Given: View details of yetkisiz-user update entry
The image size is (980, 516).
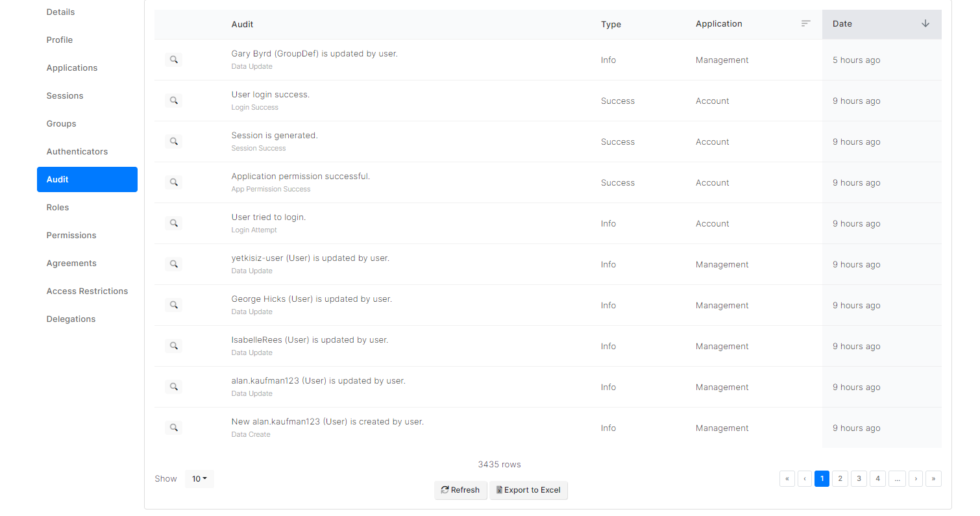Looking at the screenshot, I should tap(173, 264).
